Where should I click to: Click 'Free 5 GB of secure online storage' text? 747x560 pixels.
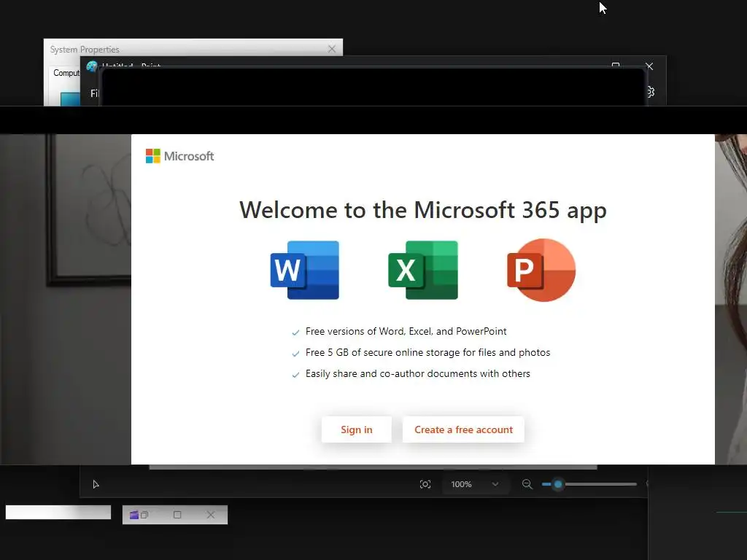(x=427, y=352)
